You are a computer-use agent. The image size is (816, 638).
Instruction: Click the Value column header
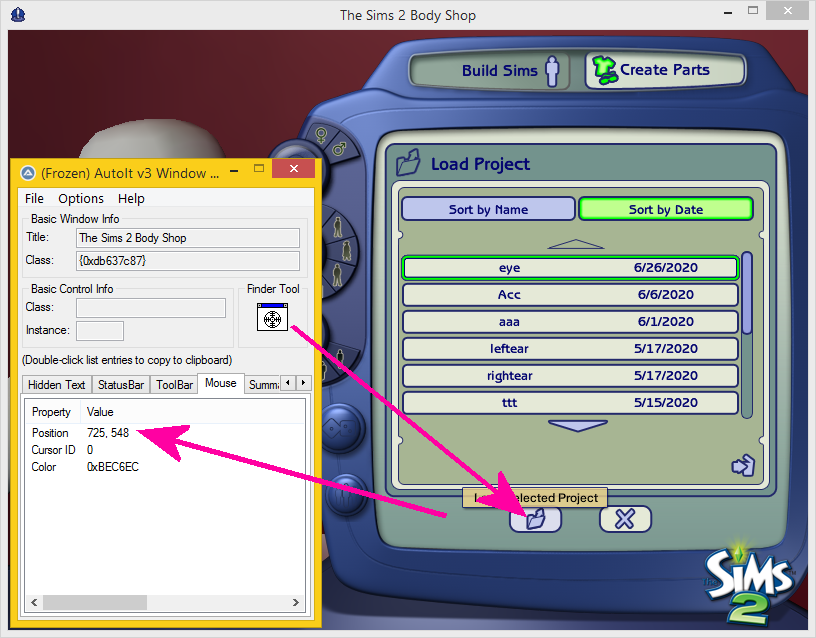[193, 412]
